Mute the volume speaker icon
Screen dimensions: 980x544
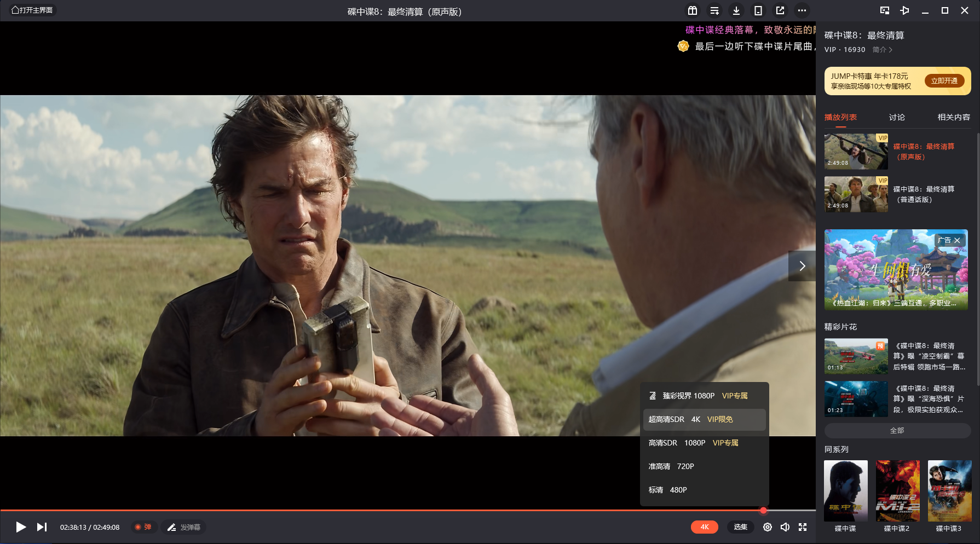coord(785,527)
